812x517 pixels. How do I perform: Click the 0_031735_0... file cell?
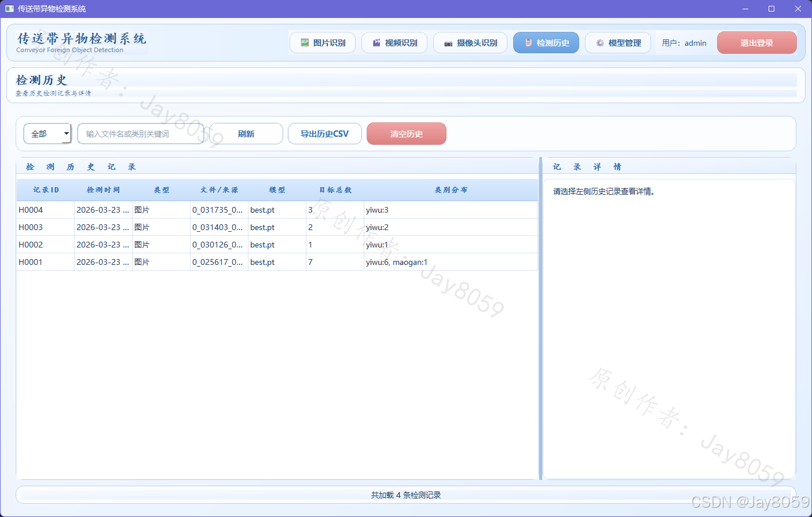[x=220, y=210]
